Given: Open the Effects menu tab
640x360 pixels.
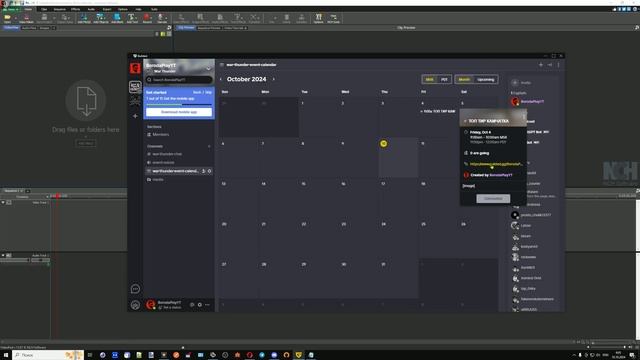Looking at the screenshot, I should point(76,9).
